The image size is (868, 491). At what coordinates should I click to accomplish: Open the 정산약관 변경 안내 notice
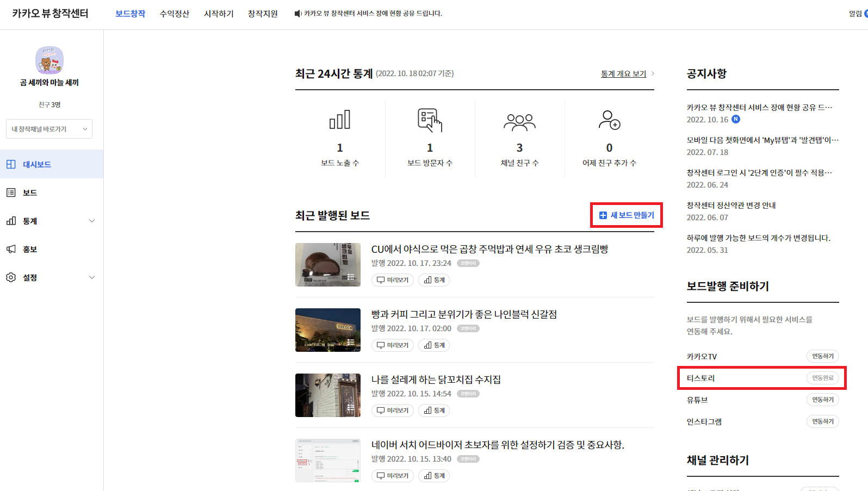click(x=731, y=206)
